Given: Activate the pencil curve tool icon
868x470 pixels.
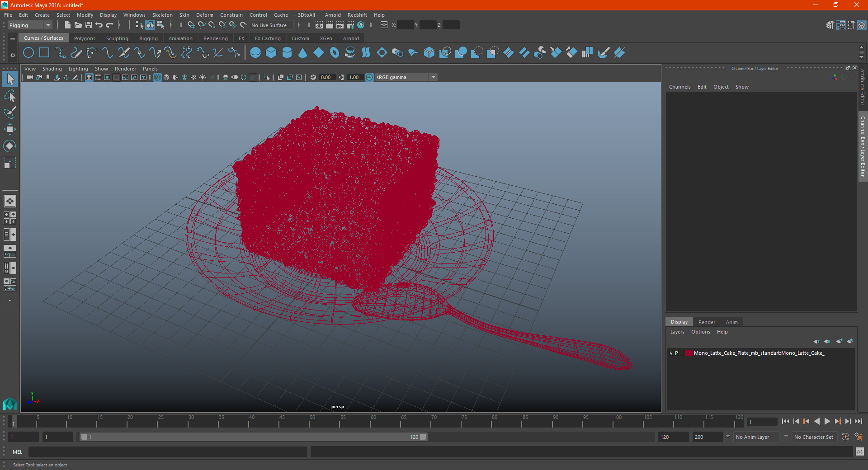Looking at the screenshot, I should 76,53.
